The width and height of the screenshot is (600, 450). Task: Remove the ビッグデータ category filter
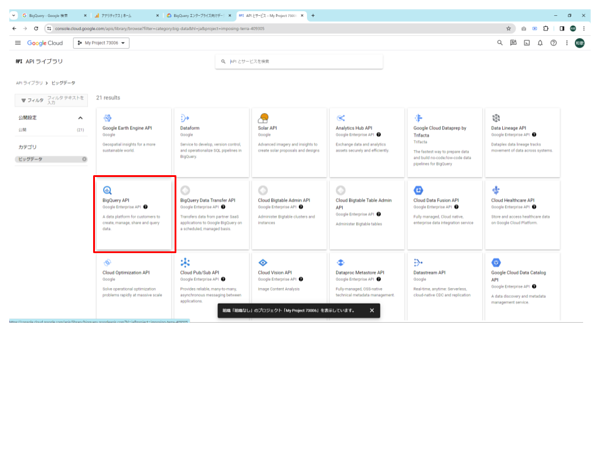click(x=84, y=159)
